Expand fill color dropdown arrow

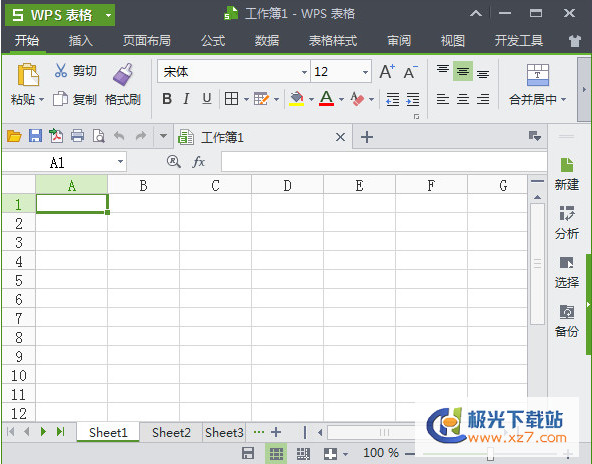[x=311, y=100]
